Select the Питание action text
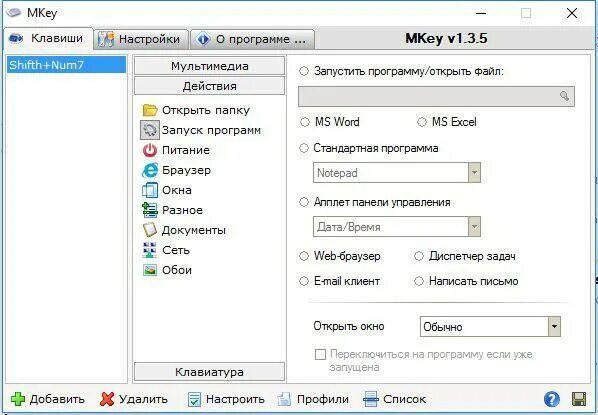The height and width of the screenshot is (415, 598). click(186, 150)
